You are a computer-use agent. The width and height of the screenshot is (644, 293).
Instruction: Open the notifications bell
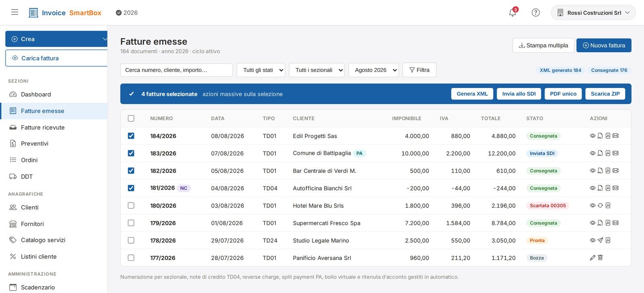pyautogui.click(x=512, y=12)
